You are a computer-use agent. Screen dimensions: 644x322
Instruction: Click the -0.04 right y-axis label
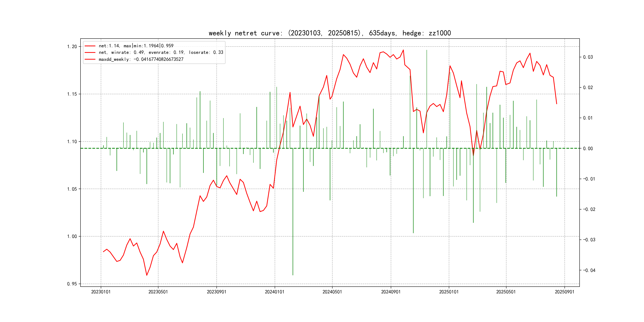click(x=589, y=270)
